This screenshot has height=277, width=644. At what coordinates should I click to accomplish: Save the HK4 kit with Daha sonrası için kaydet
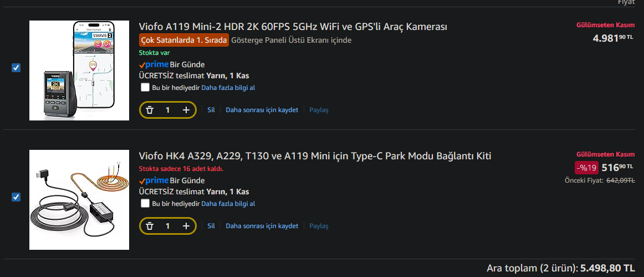click(262, 226)
